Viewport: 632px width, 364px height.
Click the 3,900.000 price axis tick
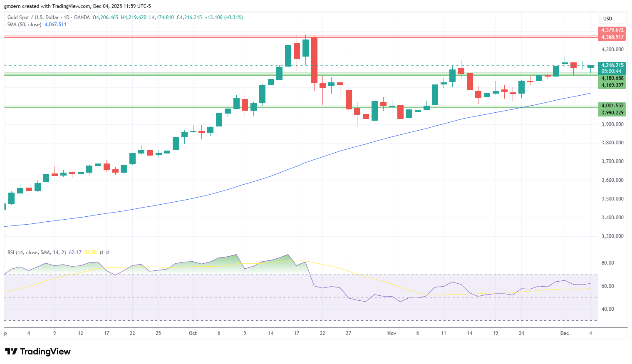tap(612, 124)
